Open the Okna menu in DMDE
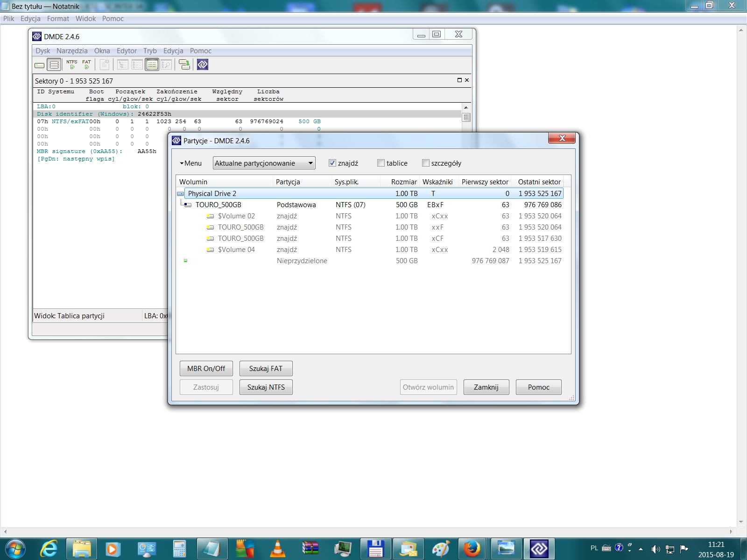Viewport: 747px width, 560px height. [x=102, y=51]
